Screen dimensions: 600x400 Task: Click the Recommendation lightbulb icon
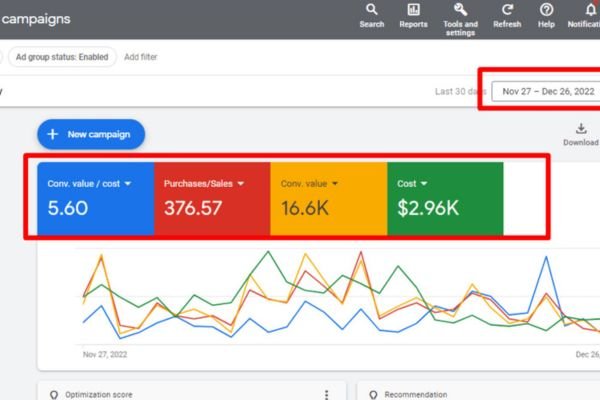coord(373,394)
